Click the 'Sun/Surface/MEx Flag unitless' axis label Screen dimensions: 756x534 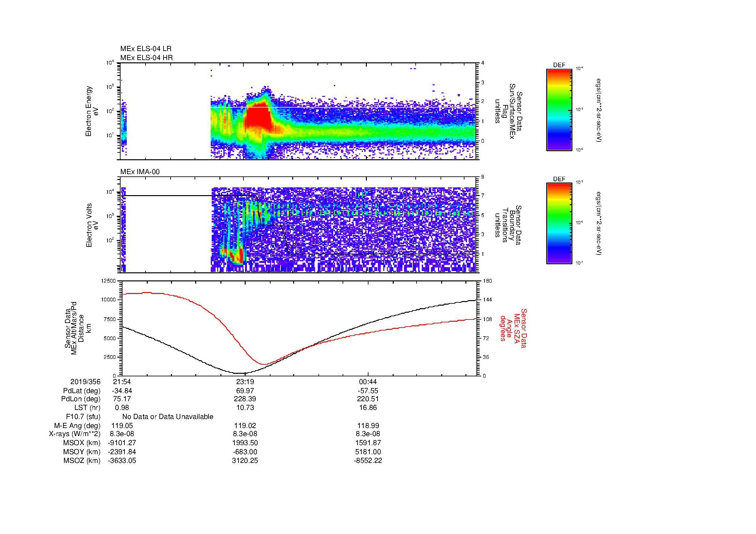coord(509,111)
